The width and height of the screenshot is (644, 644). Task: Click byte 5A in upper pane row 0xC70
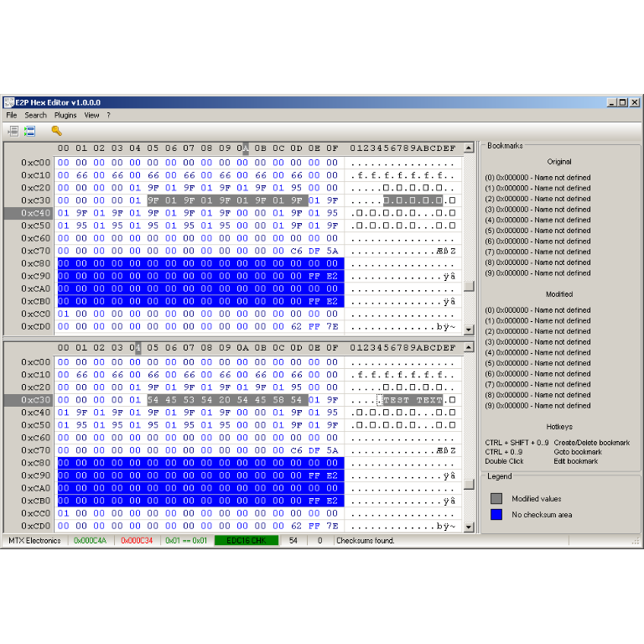(x=332, y=251)
